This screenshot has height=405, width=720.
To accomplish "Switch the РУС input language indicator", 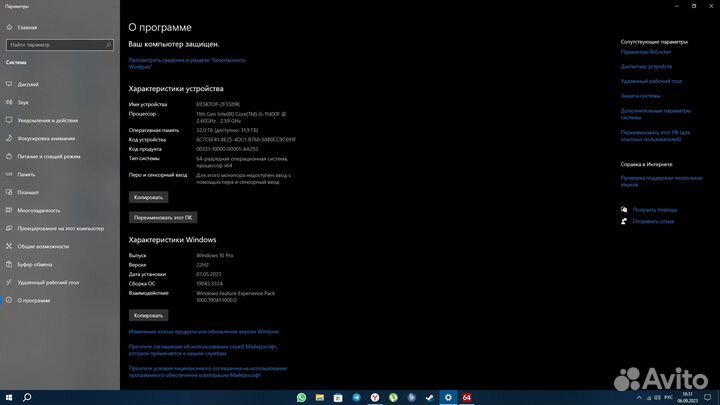I will click(x=669, y=398).
